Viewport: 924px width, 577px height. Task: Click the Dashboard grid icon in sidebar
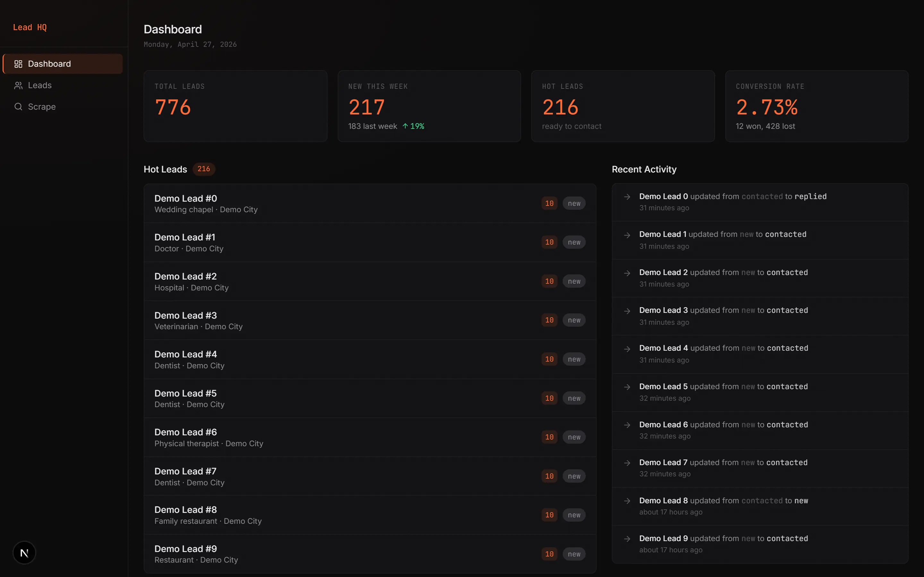pyautogui.click(x=18, y=64)
